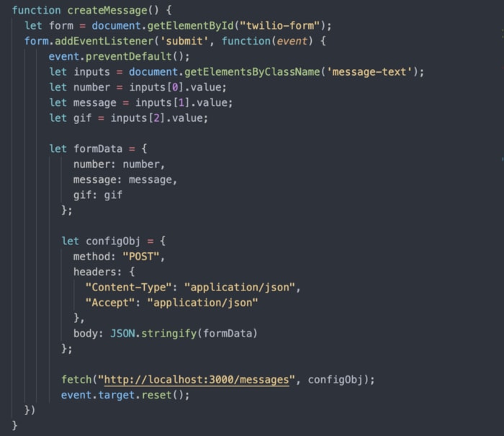Click inputs[1].value on message line
The image size is (504, 436).
pyautogui.click(x=184, y=102)
